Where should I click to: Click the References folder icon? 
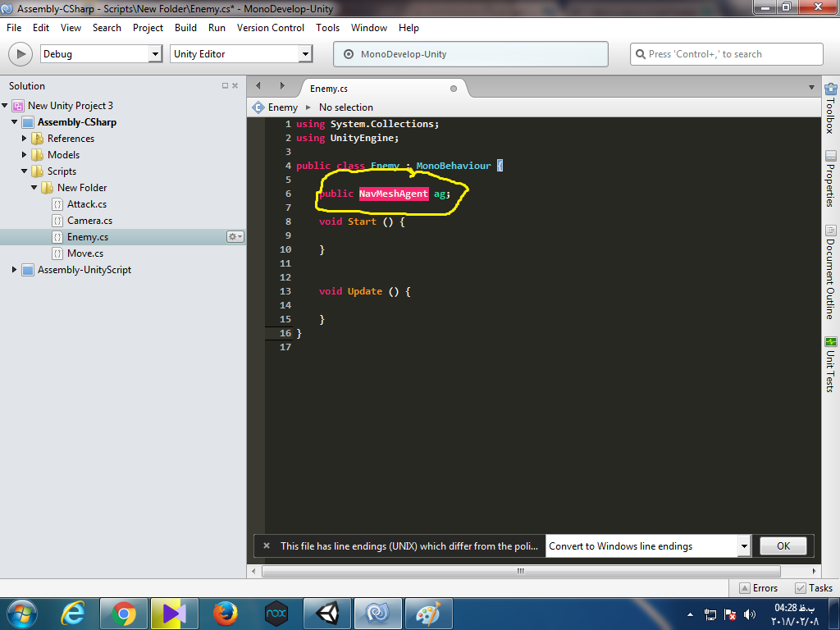38,139
